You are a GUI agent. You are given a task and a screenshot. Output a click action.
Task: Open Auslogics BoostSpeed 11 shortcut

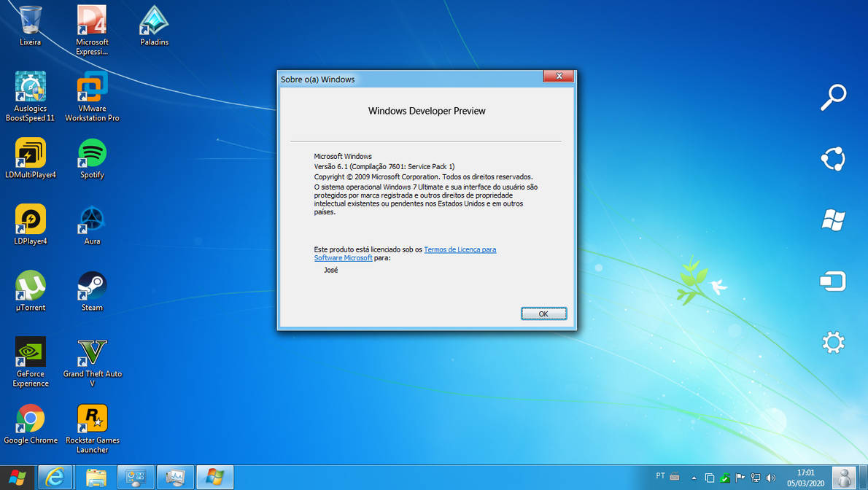(x=30, y=96)
